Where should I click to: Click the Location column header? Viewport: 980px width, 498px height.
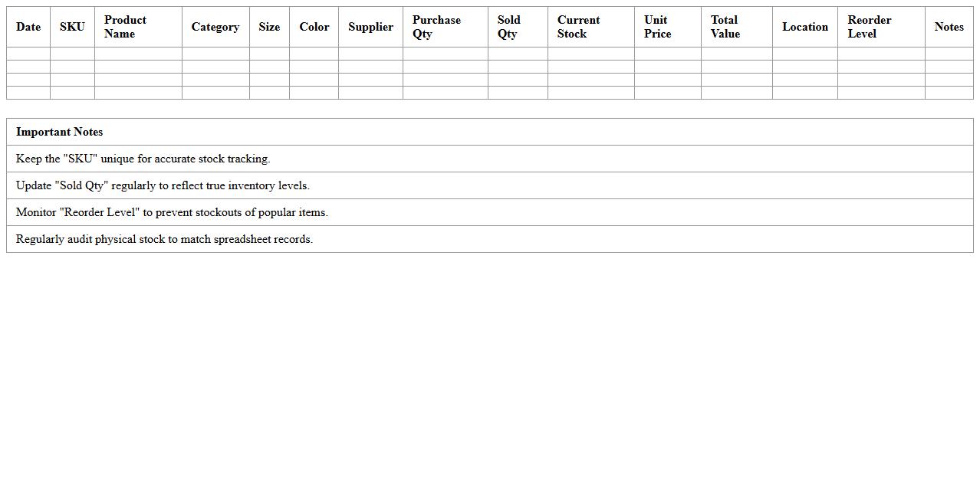pos(805,27)
